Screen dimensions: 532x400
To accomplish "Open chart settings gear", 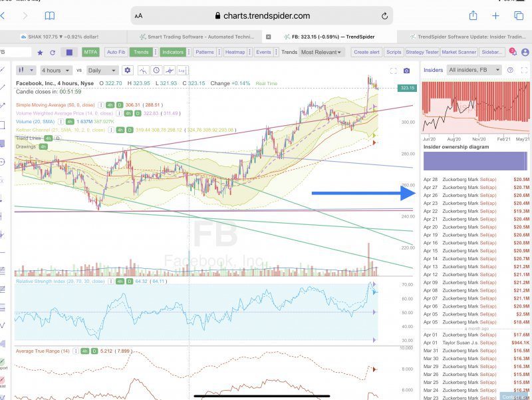I will (128, 71).
